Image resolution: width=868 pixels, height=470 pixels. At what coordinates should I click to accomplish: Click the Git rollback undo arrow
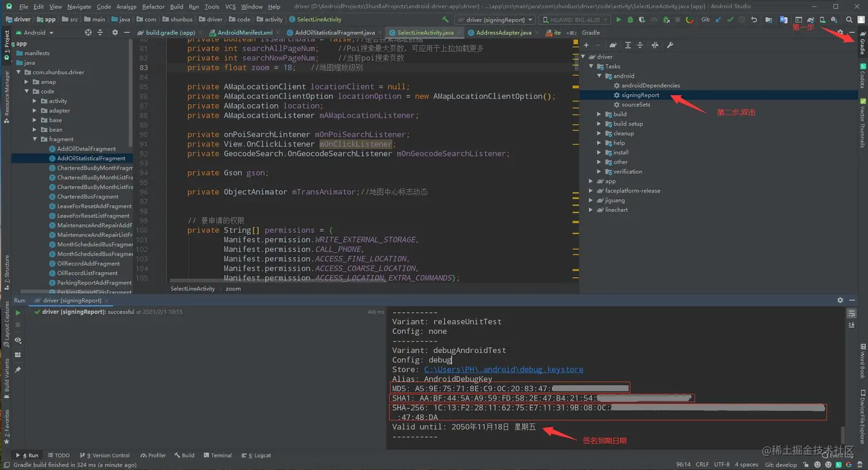754,20
